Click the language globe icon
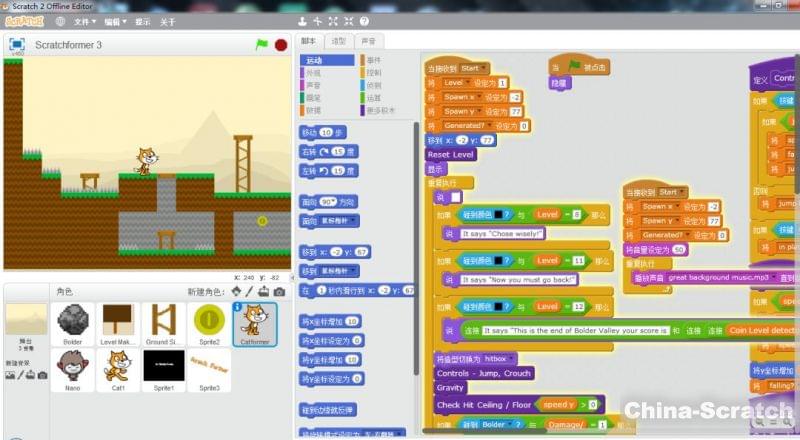Image resolution: width=800 pixels, height=440 pixels. (x=61, y=21)
